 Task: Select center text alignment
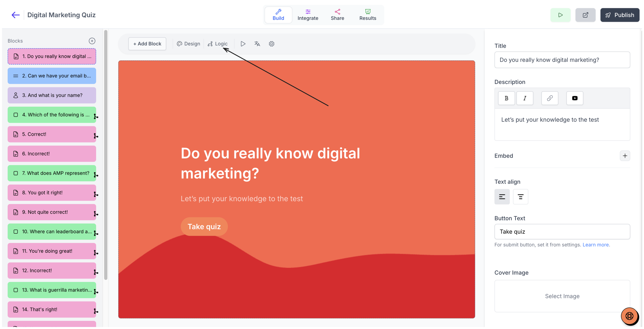click(x=520, y=197)
